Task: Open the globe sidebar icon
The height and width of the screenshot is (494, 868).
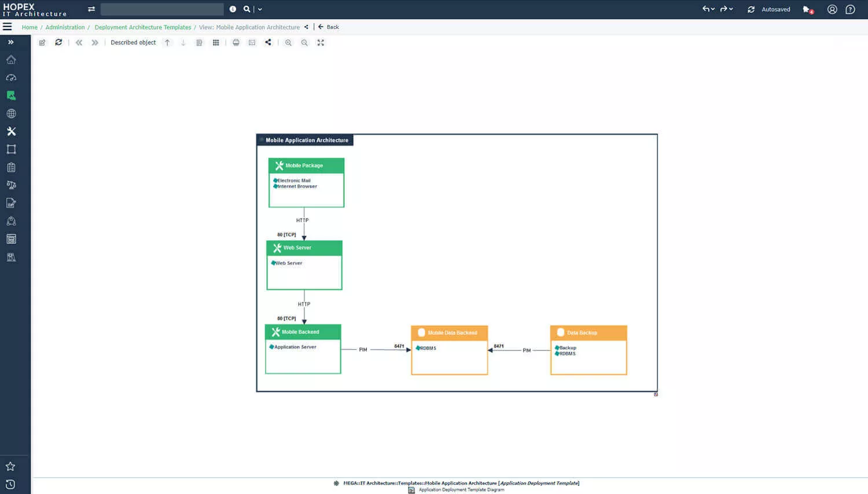Action: tap(11, 113)
